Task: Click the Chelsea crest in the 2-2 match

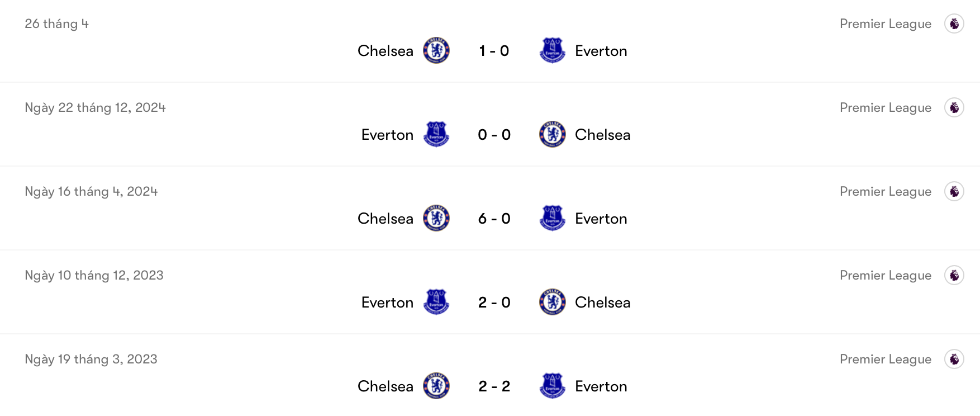Action: click(x=437, y=386)
